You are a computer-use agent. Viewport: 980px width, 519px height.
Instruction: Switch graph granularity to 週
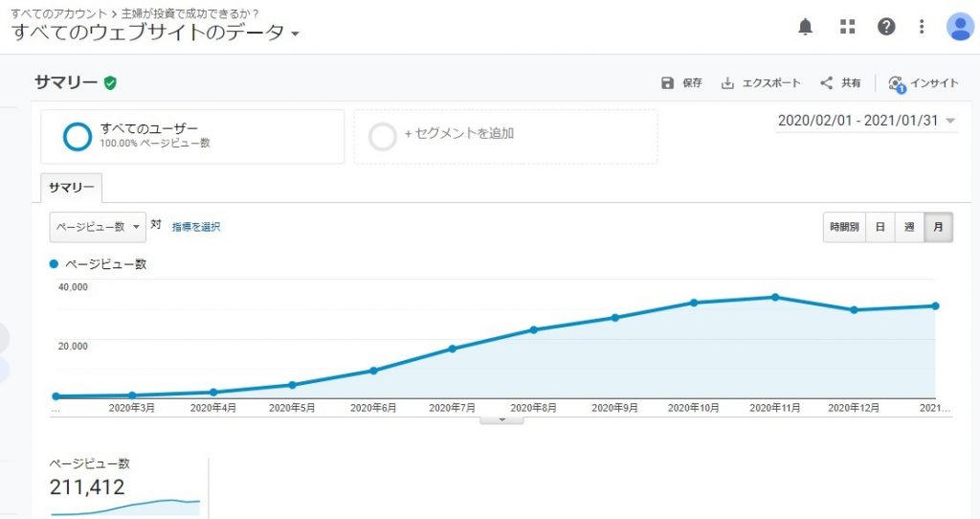pos(909,227)
